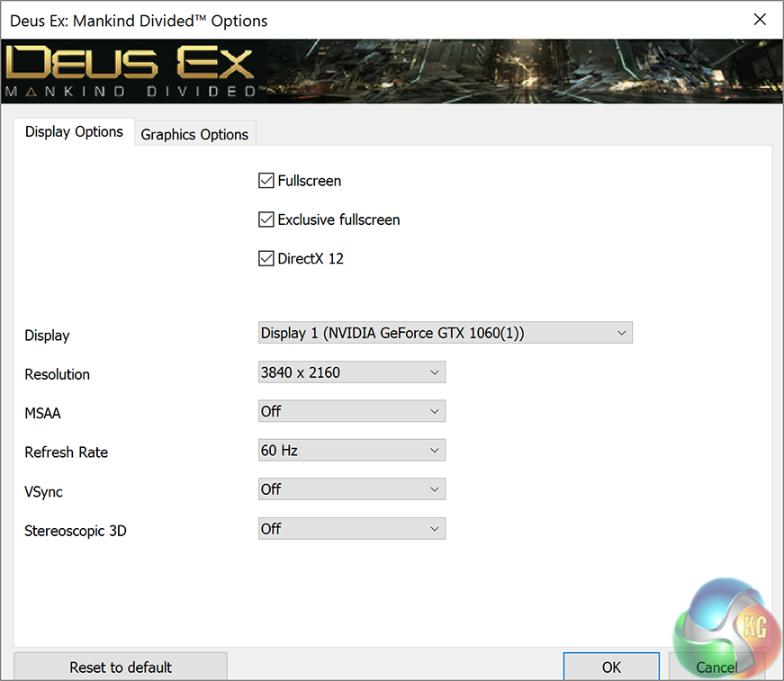Open the Refresh Rate dropdown
Viewport: 784px width, 681px height.
point(352,450)
